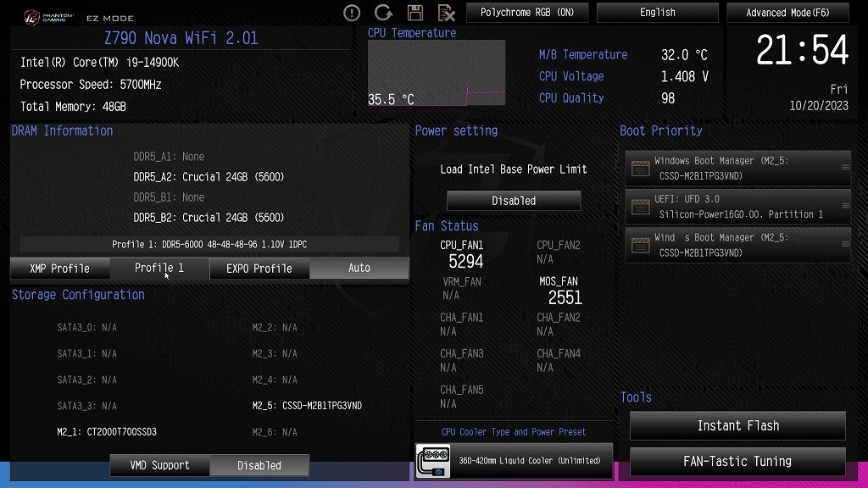Open the Auto memory profile selector
This screenshot has height=488, width=868.
click(x=359, y=268)
